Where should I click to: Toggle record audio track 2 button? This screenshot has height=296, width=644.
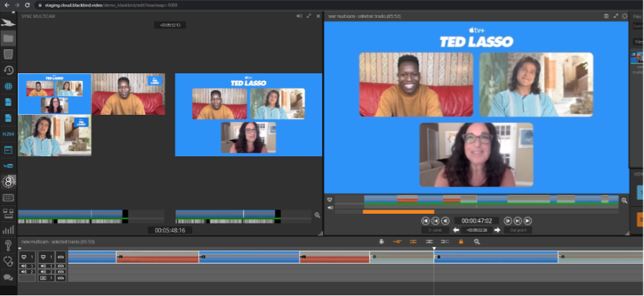point(46,272)
